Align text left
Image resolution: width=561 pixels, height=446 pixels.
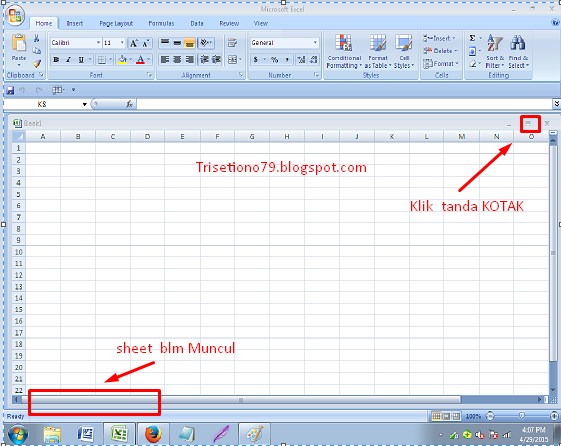(165, 59)
